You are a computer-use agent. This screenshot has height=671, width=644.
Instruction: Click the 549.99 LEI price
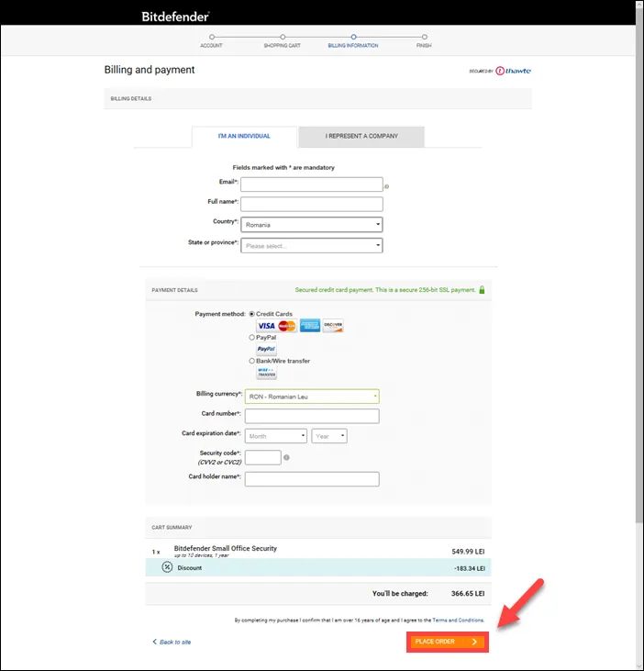click(x=468, y=552)
